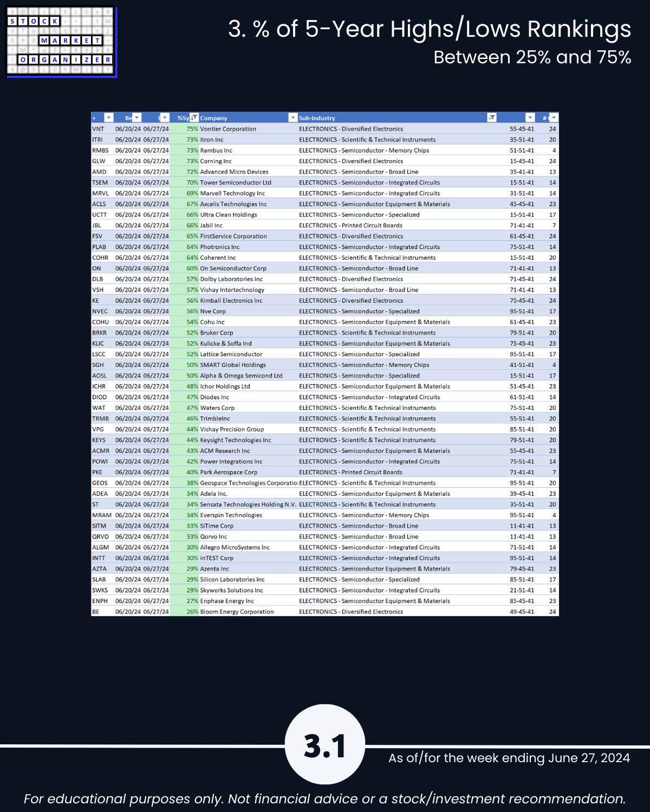Click the Sub-Industry column header label
This screenshot has height=812, width=650.
pos(317,118)
